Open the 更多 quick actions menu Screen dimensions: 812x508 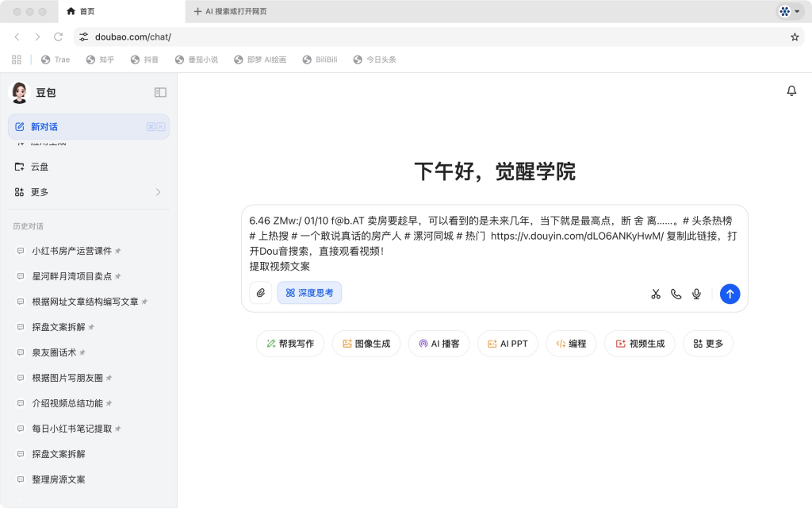coord(707,343)
